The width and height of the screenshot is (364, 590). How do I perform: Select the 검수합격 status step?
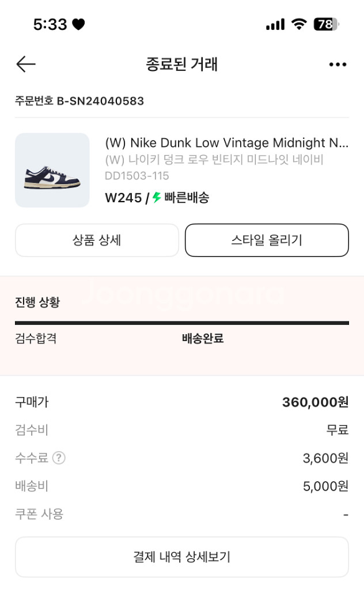pos(36,338)
